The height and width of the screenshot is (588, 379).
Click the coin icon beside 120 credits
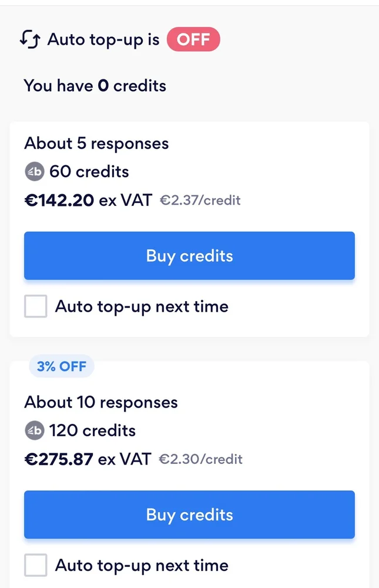(34, 430)
